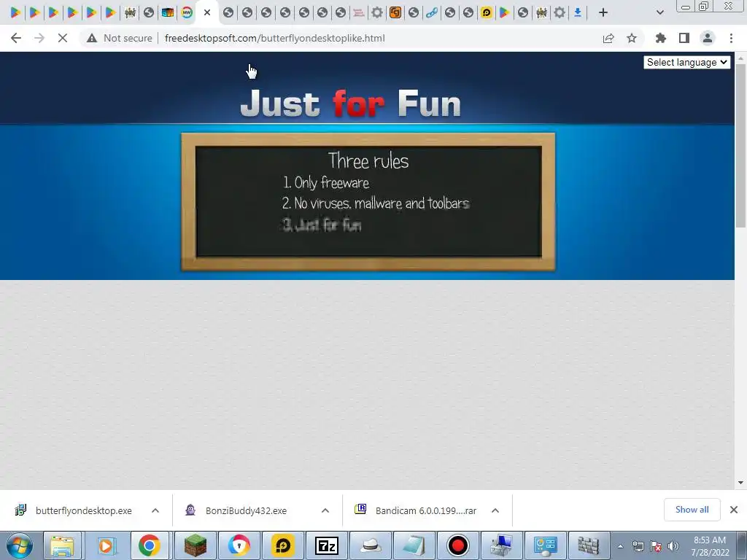Screen dimensions: 747x560
Task: Open the brick wall firewall taskbar icon
Action: tap(589, 545)
